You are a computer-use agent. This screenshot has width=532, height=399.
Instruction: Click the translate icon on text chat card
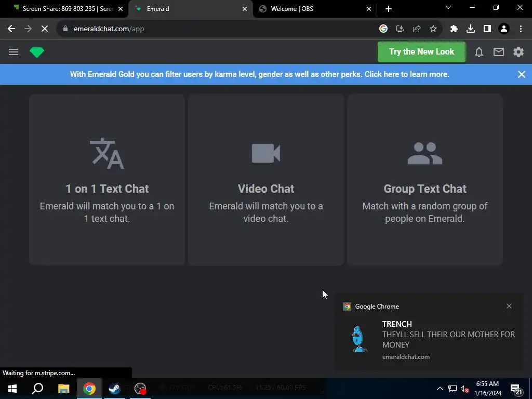coord(107,153)
